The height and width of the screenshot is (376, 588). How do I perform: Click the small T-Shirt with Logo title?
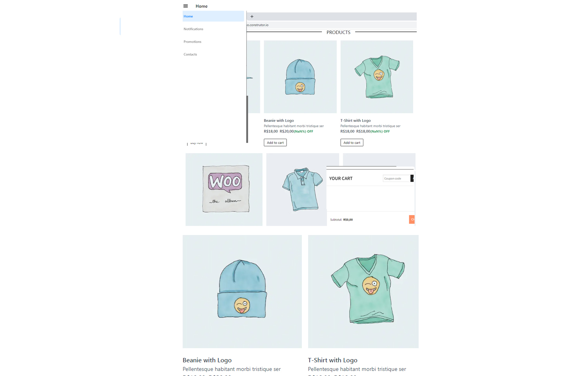click(x=356, y=121)
